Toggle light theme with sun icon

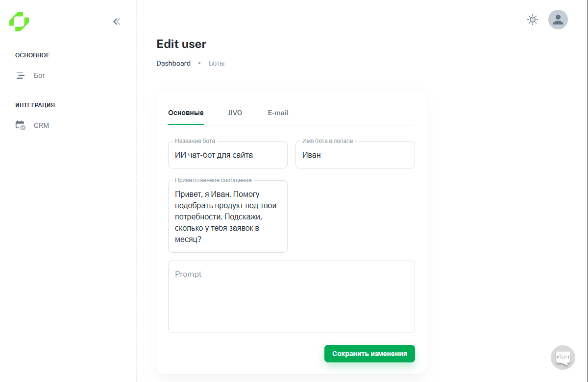pyautogui.click(x=532, y=20)
